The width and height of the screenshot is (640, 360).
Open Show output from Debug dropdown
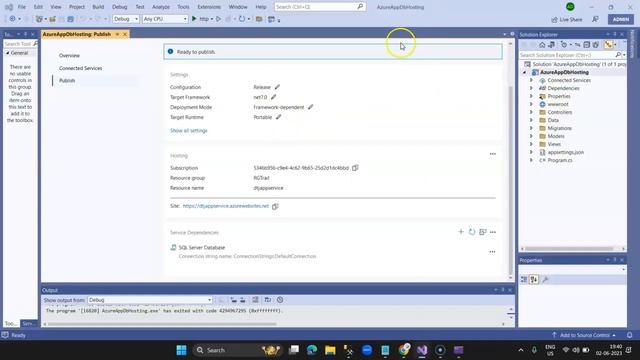pyautogui.click(x=150, y=300)
